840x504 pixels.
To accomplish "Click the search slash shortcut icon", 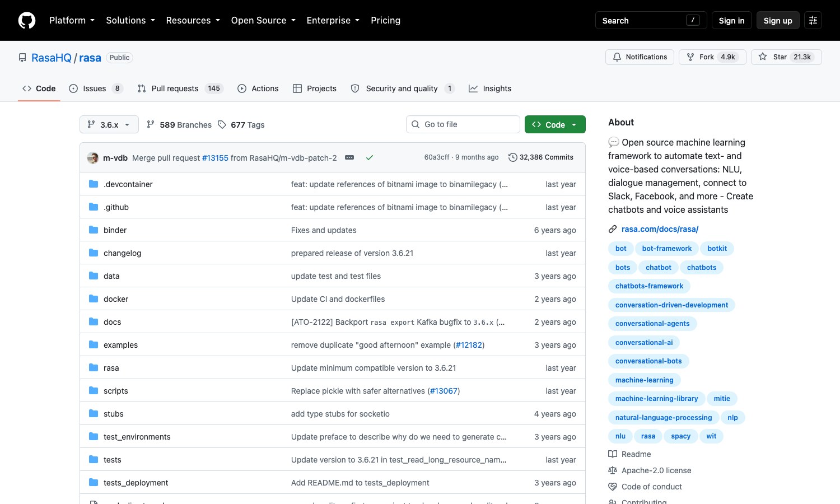I will [x=693, y=20].
